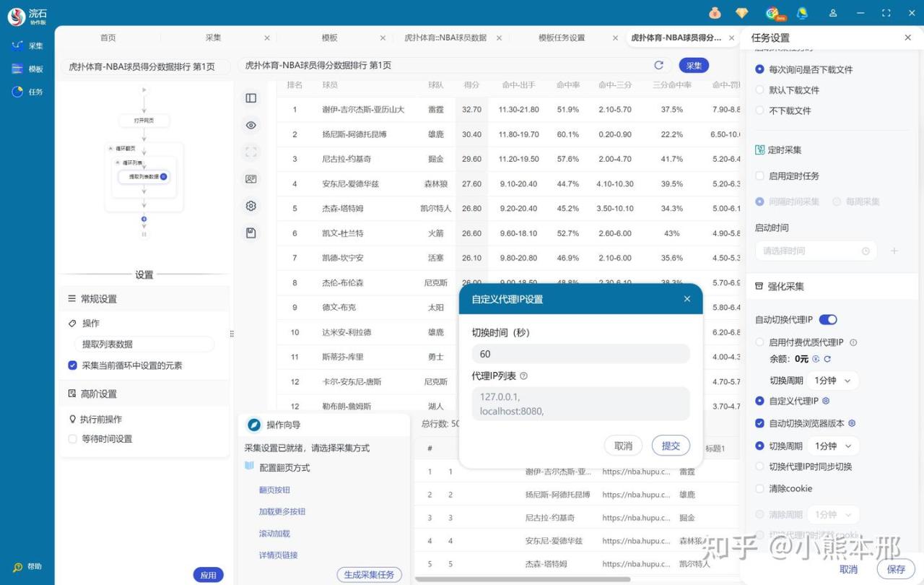The height and width of the screenshot is (585, 924).
Task: Click 保存 in 任务设置 panel
Action: tap(896, 569)
